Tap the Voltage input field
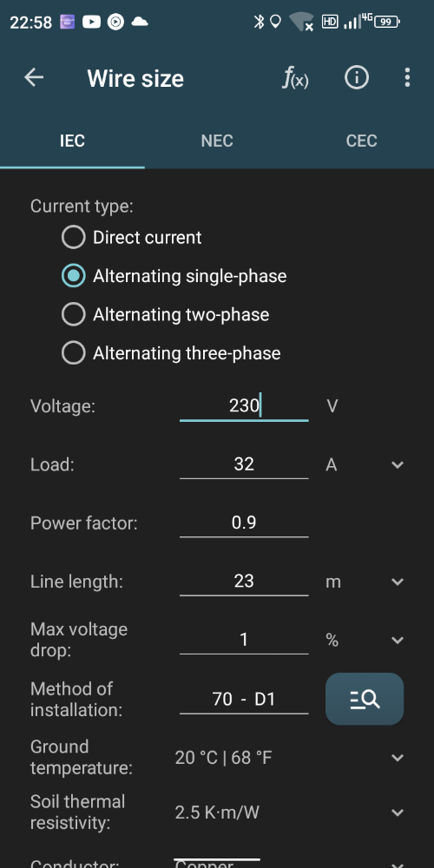The height and width of the screenshot is (868, 434). tap(244, 406)
